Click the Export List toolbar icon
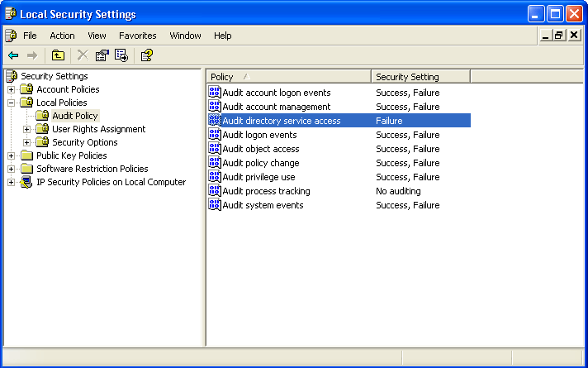This screenshot has width=588, height=368. [x=121, y=55]
